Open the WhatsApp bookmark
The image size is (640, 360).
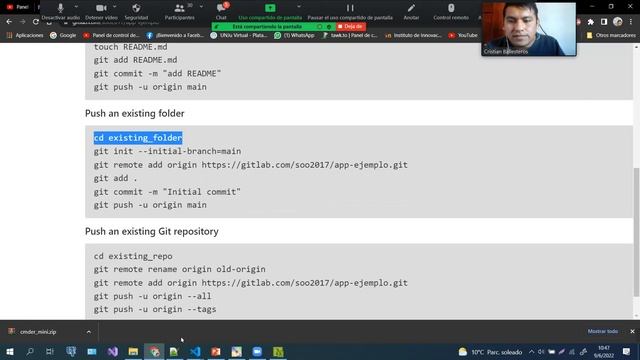pos(294,36)
